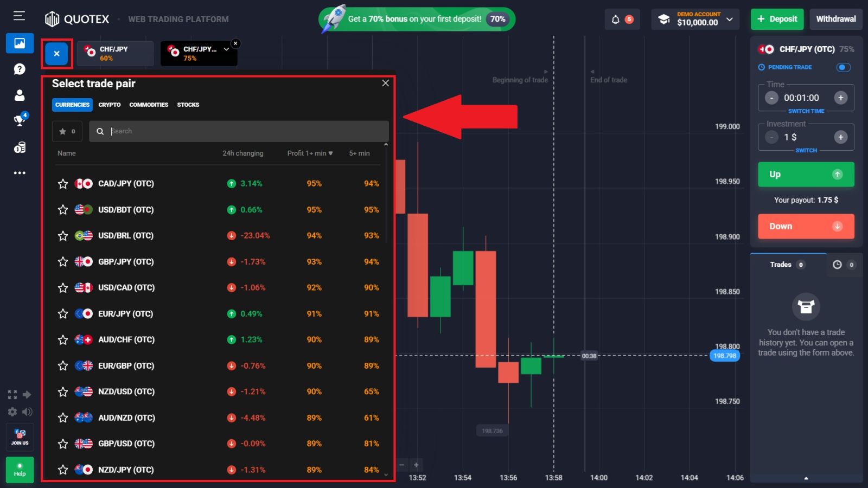
Task: Favorite the CAD/JPY pair with its star
Action: (62, 183)
